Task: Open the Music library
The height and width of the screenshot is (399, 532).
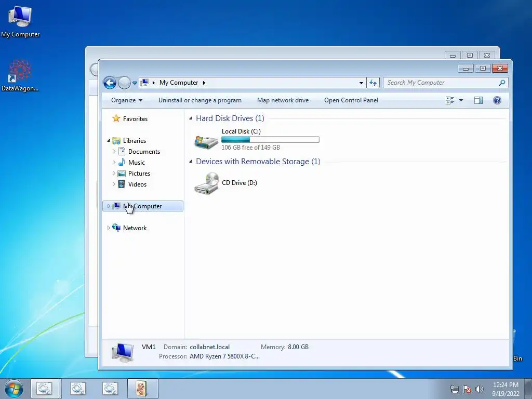Action: click(137, 162)
